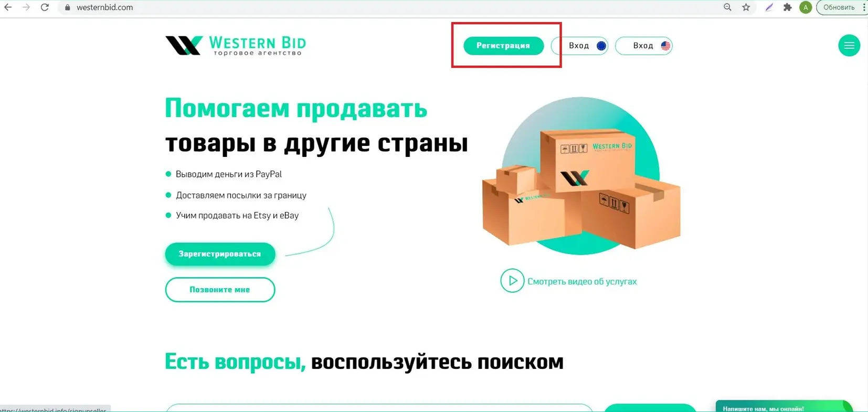Open the extensions puzzle icon
This screenshot has width=868, height=412.
[787, 7]
